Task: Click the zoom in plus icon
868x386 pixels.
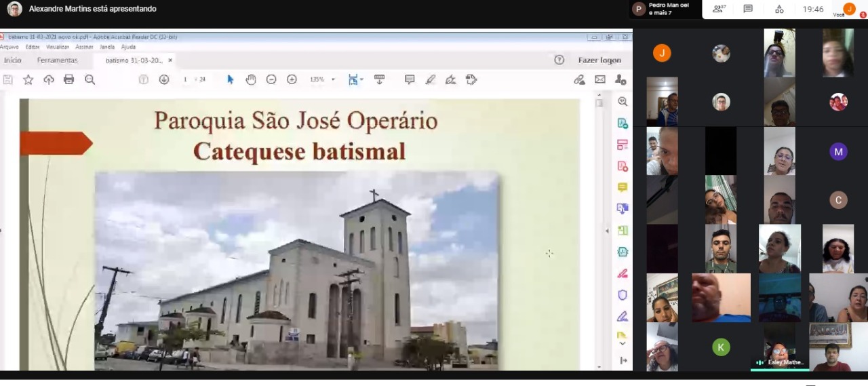Action: [292, 79]
